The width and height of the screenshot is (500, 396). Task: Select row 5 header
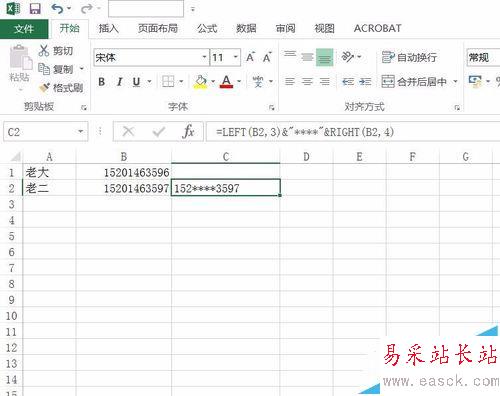tap(11, 236)
